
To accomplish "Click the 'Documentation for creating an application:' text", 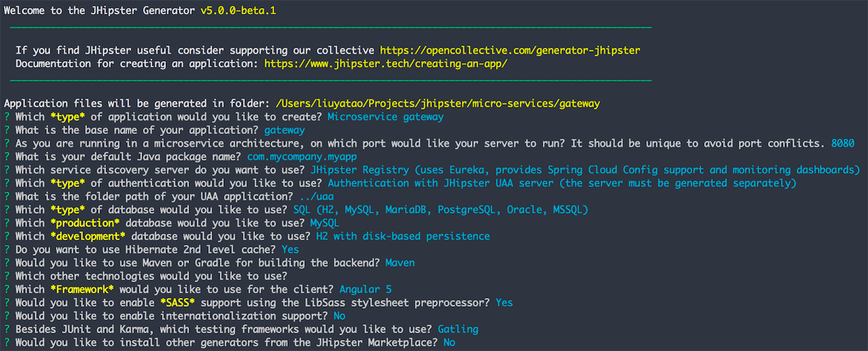I will tap(137, 64).
